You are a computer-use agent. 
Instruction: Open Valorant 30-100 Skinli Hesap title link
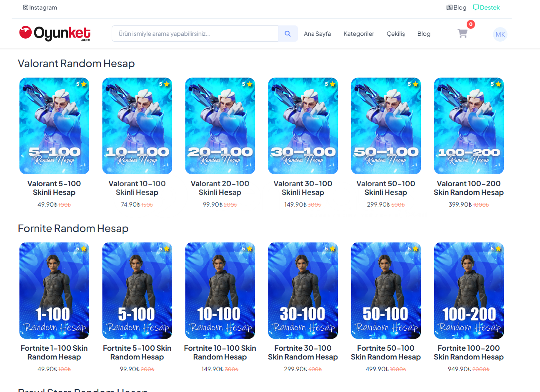coord(302,188)
